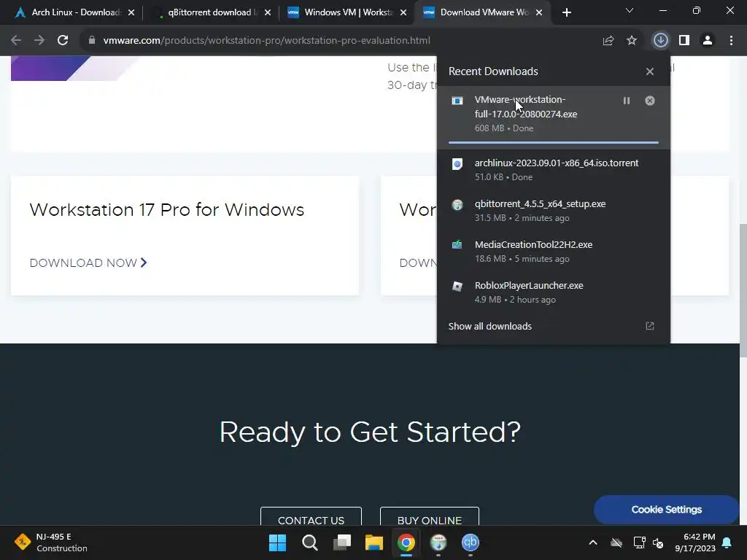Image resolution: width=747 pixels, height=560 pixels.
Task: Share this page icon in address bar
Action: pyautogui.click(x=608, y=40)
